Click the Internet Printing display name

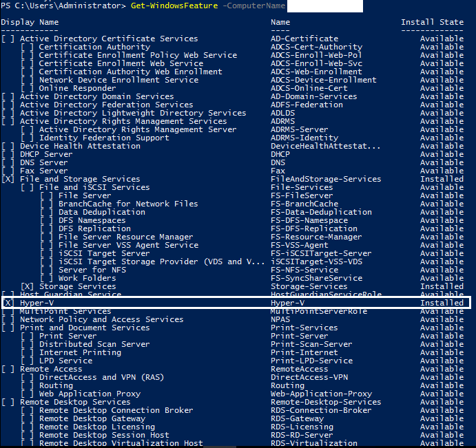[80, 352]
